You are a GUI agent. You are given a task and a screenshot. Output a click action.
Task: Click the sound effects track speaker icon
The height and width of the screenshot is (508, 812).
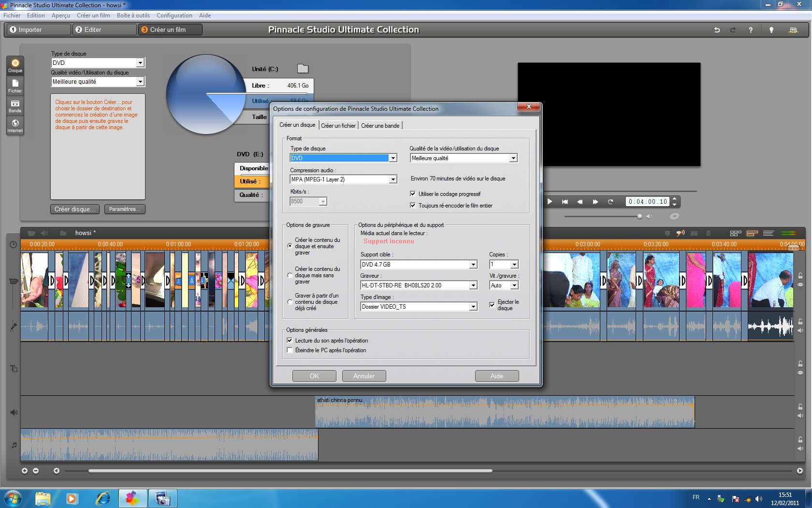point(14,412)
